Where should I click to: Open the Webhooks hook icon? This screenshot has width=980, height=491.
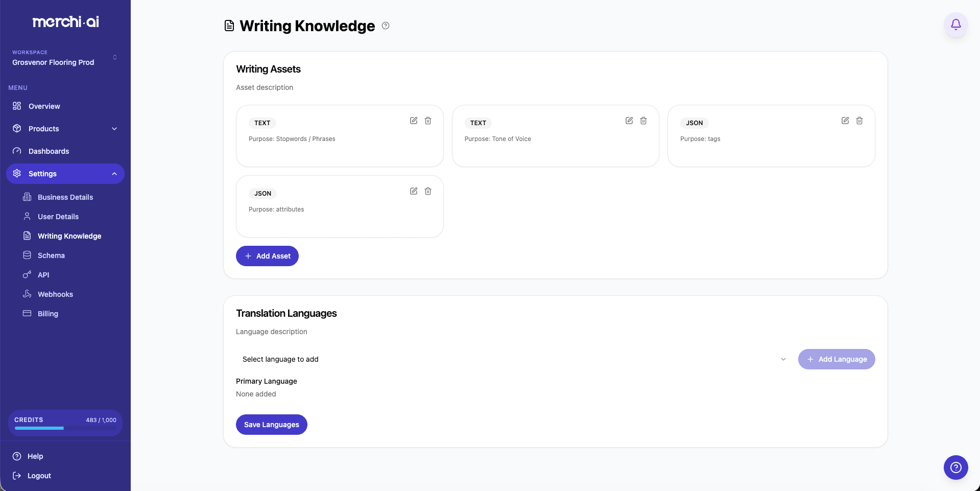[x=27, y=294]
